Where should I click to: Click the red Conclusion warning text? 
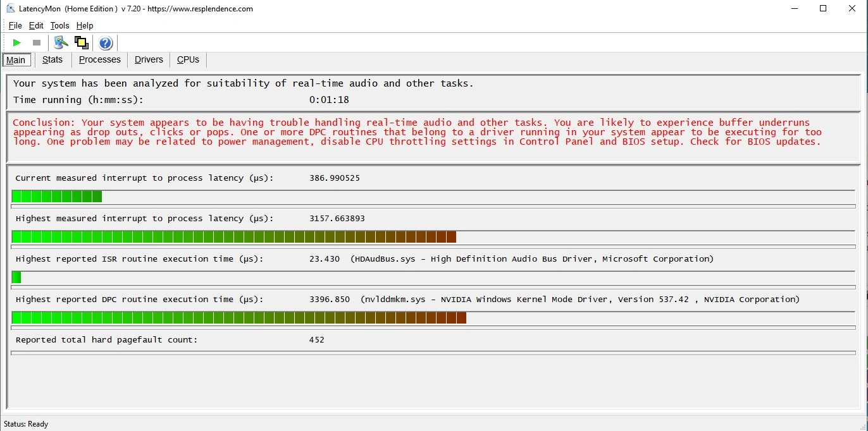(x=418, y=132)
